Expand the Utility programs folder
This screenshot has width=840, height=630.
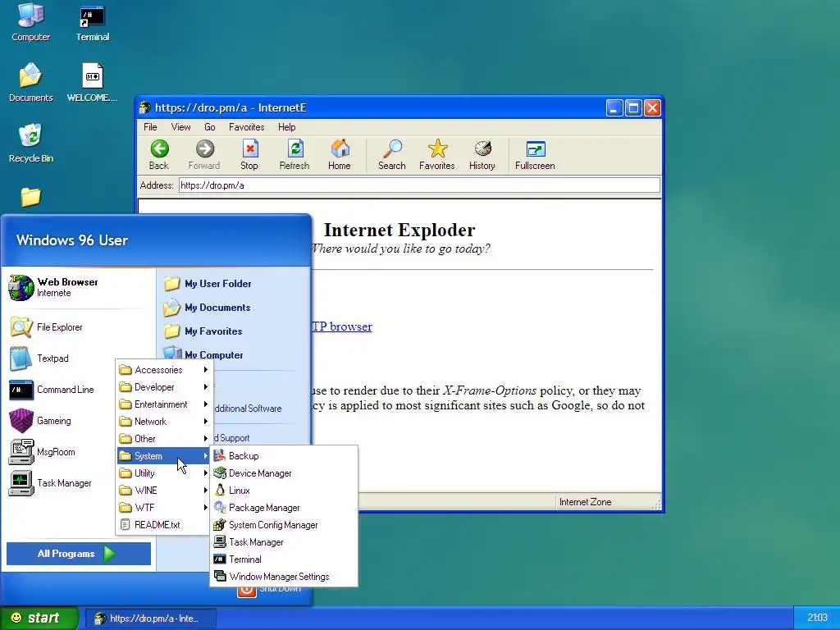[164, 473]
